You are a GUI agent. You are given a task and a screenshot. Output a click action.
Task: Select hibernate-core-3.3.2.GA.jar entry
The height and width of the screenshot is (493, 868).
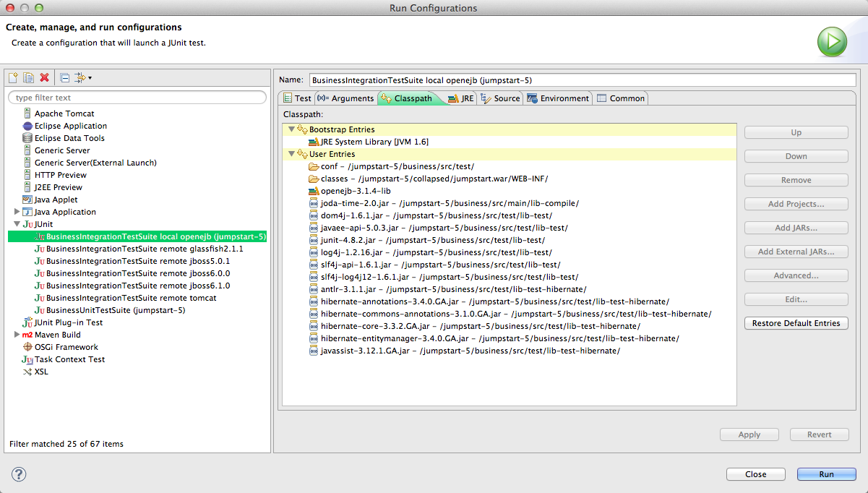(474, 326)
